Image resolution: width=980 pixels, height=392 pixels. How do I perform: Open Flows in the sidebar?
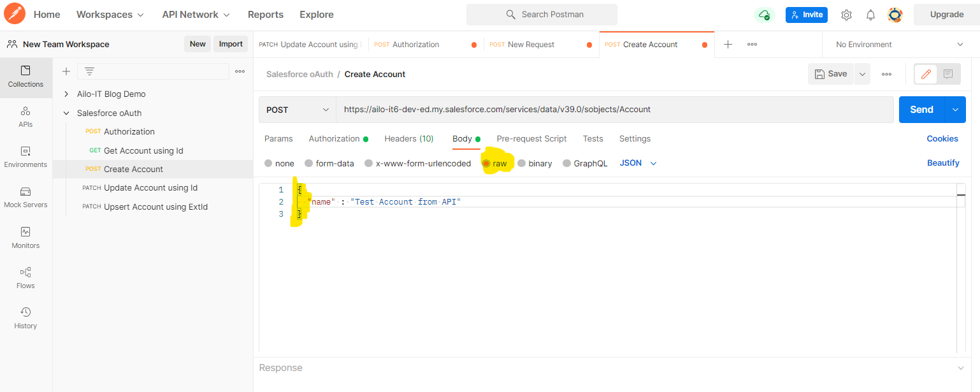25,279
